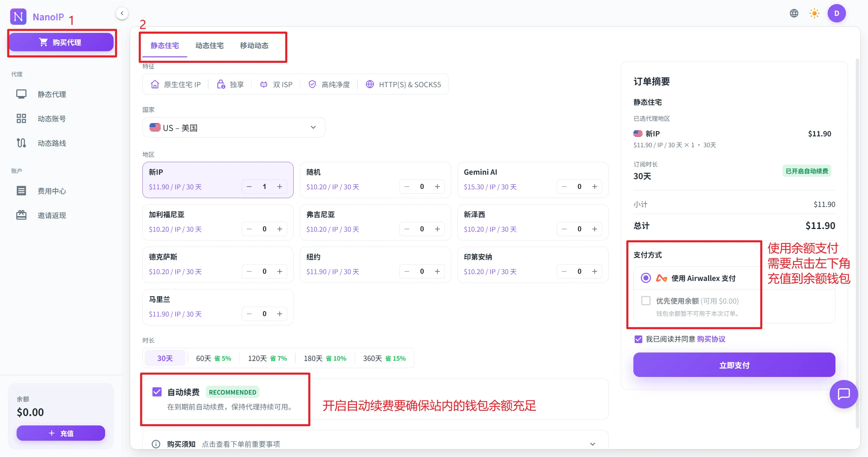
Task: Decrease 新IP quantity with minus
Action: coord(249,187)
